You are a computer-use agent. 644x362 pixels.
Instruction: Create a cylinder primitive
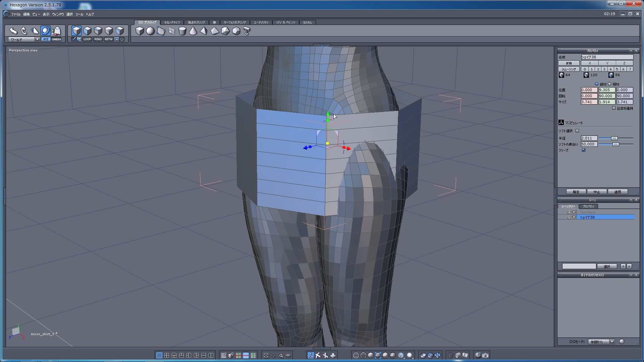click(182, 31)
